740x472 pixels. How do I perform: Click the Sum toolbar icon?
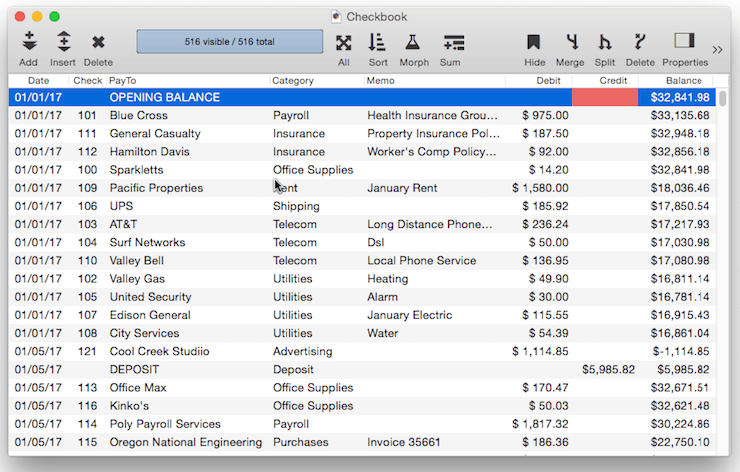[453, 42]
